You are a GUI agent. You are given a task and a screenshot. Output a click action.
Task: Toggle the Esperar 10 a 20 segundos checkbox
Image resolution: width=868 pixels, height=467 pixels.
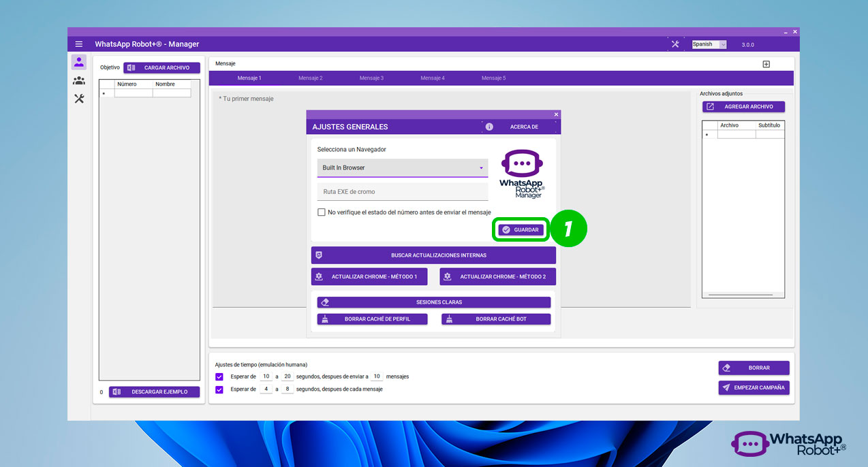219,376
